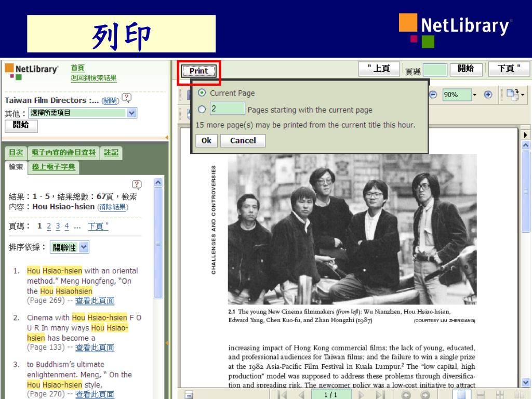This screenshot has height=399, width=532.
Task: Switch to 電子內容的書目資料 tab
Action: click(63, 153)
